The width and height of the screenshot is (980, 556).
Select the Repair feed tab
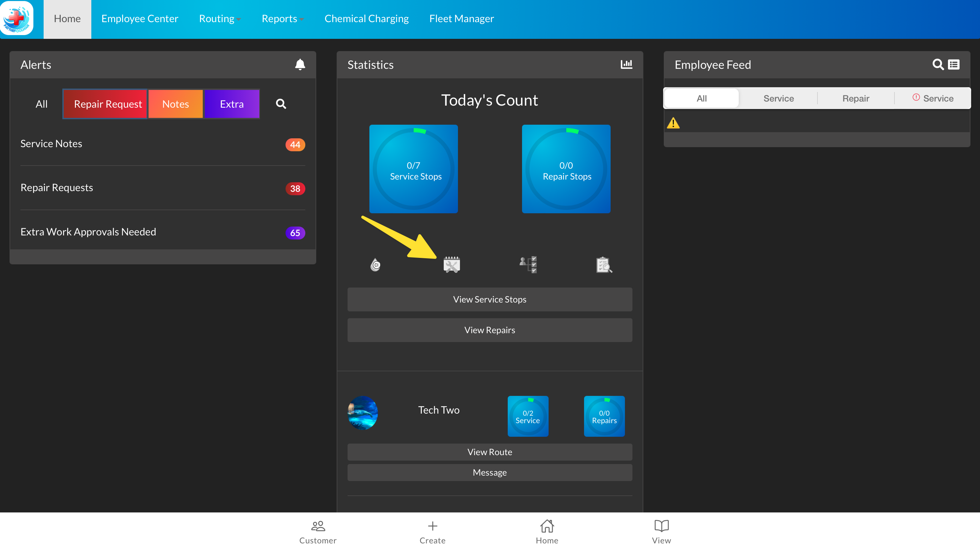856,98
